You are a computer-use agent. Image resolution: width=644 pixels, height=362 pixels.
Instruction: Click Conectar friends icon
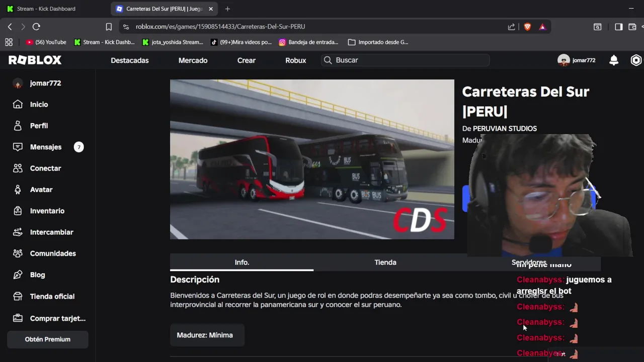coord(18,168)
